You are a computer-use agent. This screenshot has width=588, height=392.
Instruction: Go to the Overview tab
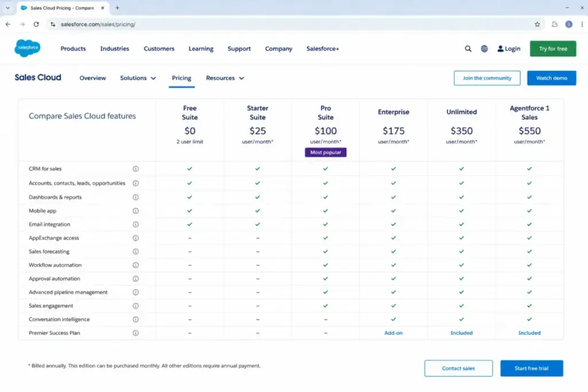(92, 78)
